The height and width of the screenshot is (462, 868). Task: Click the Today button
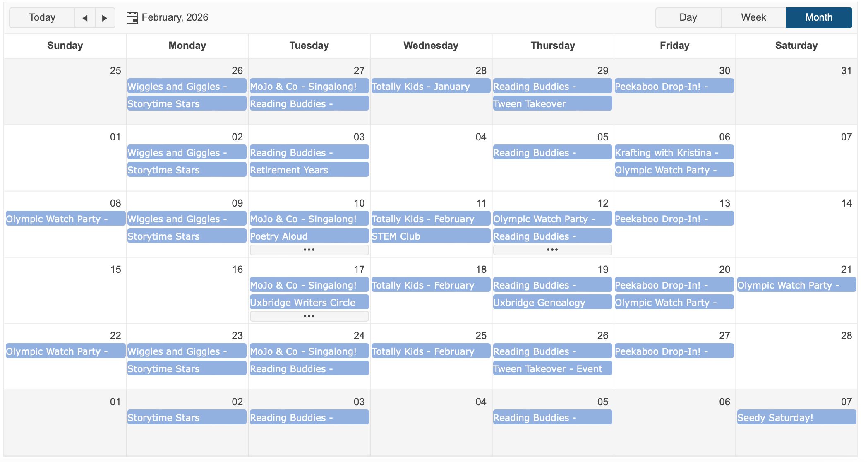click(x=42, y=18)
